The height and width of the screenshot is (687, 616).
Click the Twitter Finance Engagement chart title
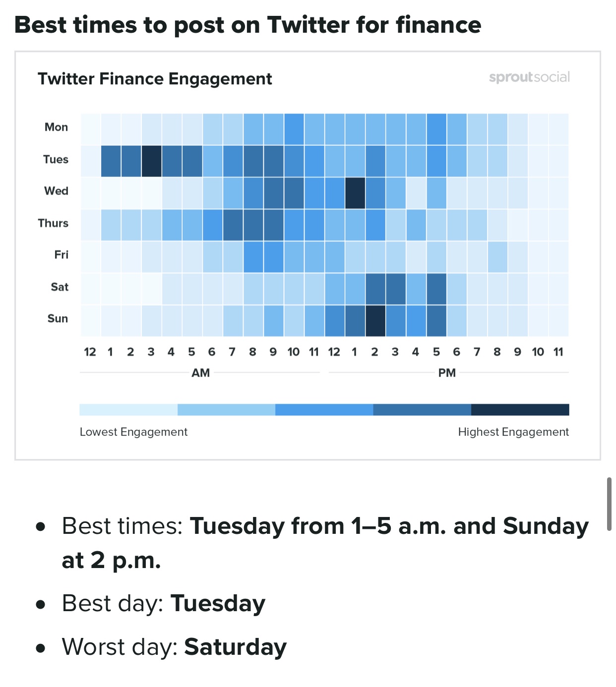point(155,79)
